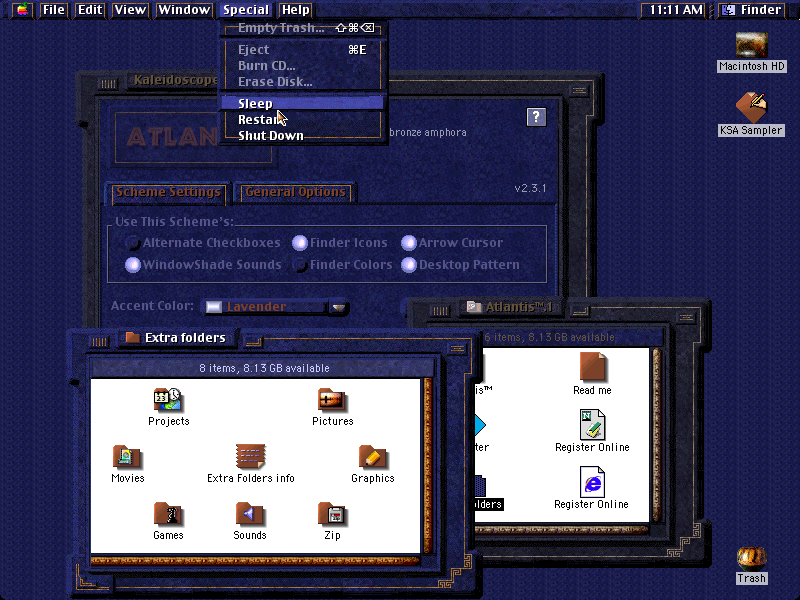
Task: Select the Sounds folder icon
Action: click(249, 514)
